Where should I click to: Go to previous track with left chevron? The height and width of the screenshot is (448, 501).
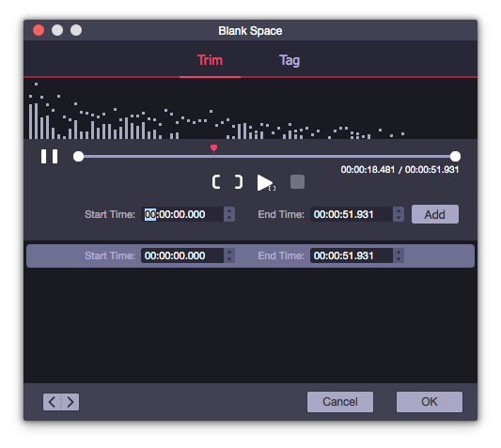point(52,402)
